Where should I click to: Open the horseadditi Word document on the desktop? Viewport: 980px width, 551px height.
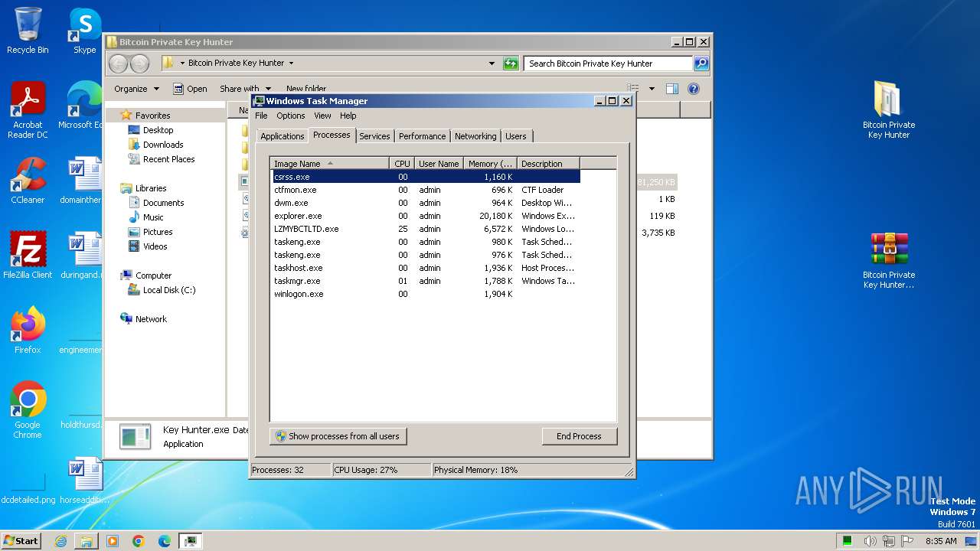tap(84, 481)
